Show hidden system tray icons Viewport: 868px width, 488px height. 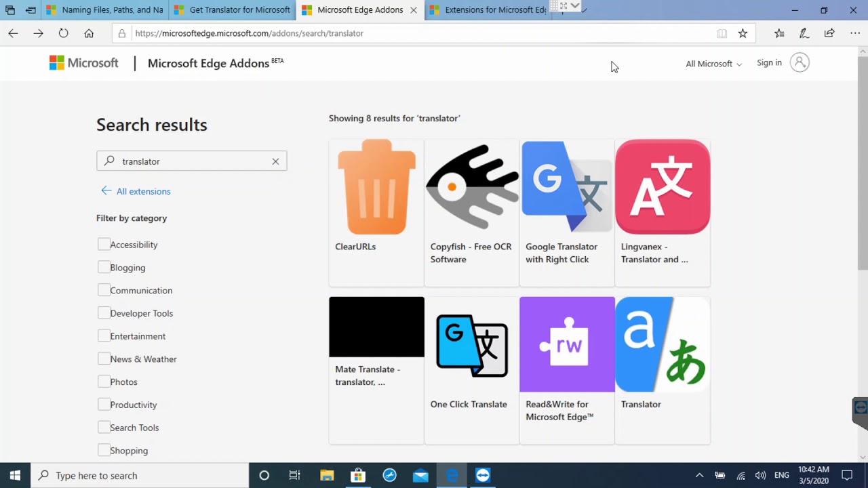pyautogui.click(x=699, y=475)
